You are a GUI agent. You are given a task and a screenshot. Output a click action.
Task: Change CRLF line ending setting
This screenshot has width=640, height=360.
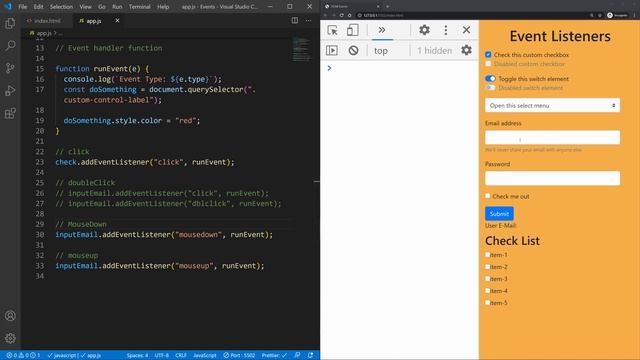point(181,355)
